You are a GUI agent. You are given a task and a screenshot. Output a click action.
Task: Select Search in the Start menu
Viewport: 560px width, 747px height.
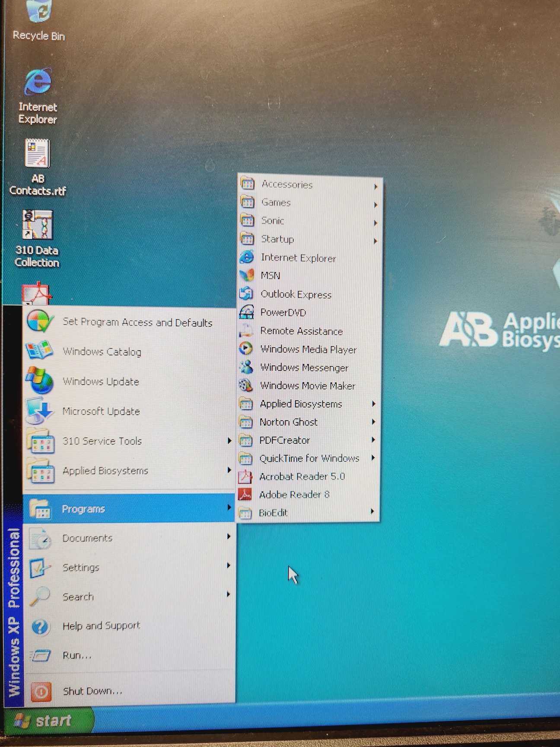coord(129,597)
